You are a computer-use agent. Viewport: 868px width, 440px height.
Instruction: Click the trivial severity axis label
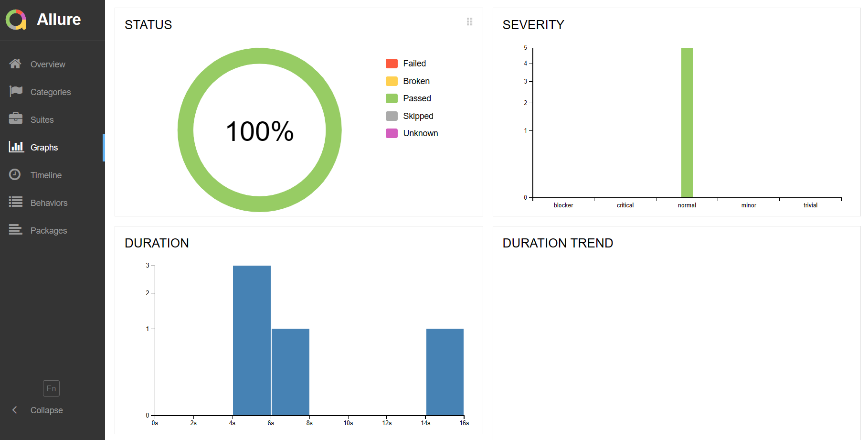[x=810, y=205]
